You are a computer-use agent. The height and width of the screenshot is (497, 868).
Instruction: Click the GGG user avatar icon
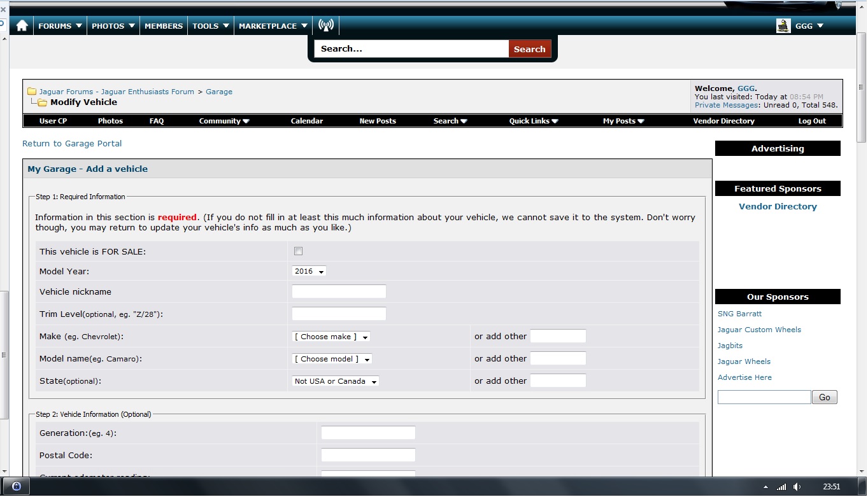783,26
